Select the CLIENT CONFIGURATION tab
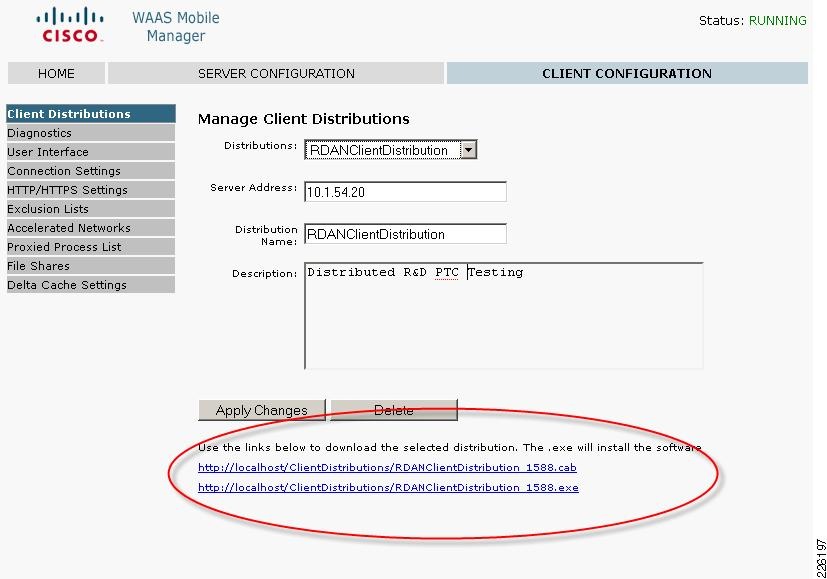Screen dimensions: 827x579 point(627,73)
